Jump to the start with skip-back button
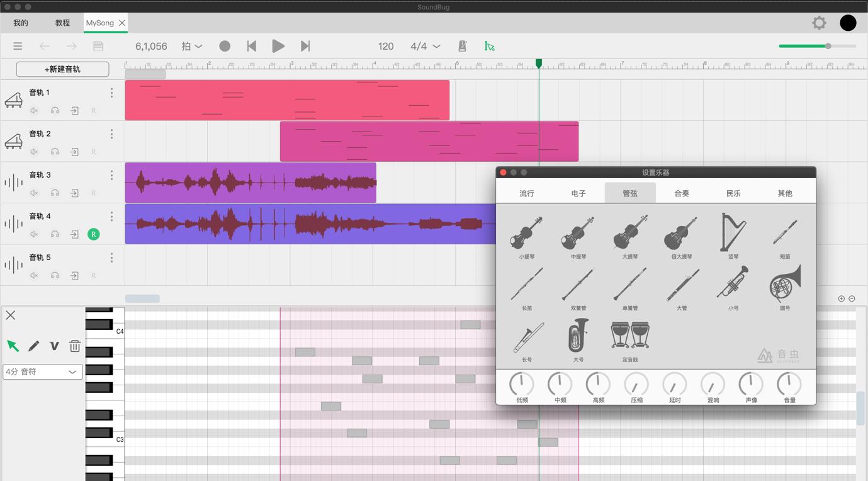The width and height of the screenshot is (868, 481). [x=252, y=46]
